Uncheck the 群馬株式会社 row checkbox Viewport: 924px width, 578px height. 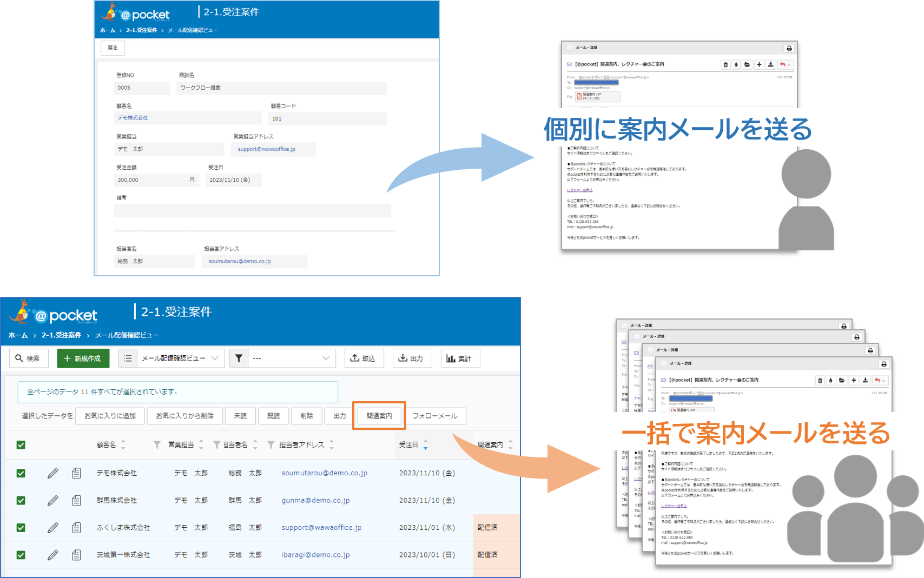coord(20,500)
